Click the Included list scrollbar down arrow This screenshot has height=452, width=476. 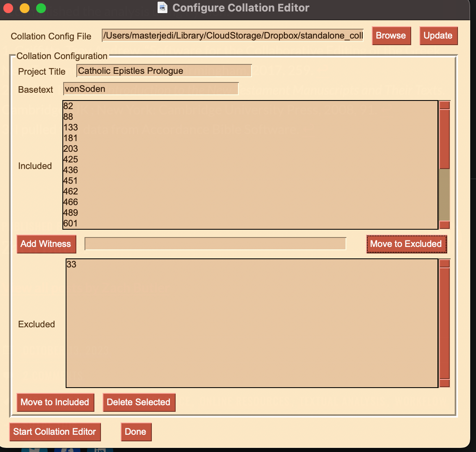pyautogui.click(x=444, y=225)
